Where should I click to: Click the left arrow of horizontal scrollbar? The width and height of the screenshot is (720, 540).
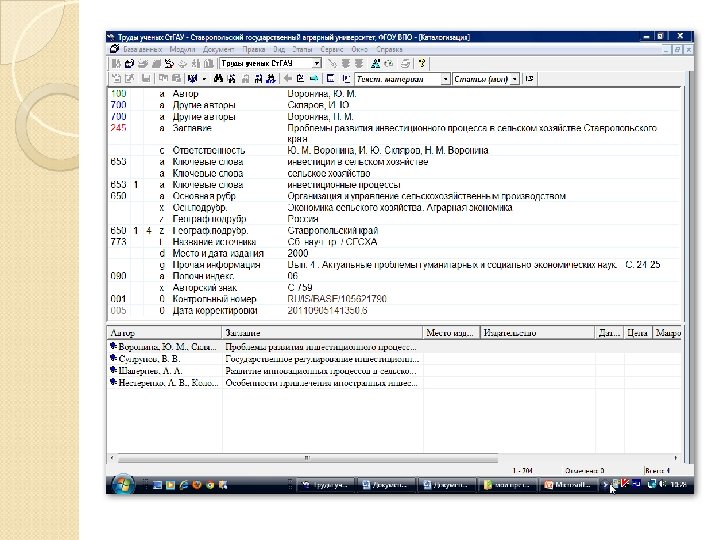112,458
